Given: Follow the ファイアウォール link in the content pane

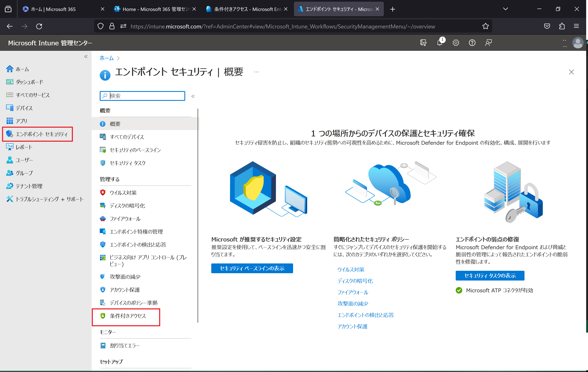Looking at the screenshot, I should pyautogui.click(x=353, y=292).
